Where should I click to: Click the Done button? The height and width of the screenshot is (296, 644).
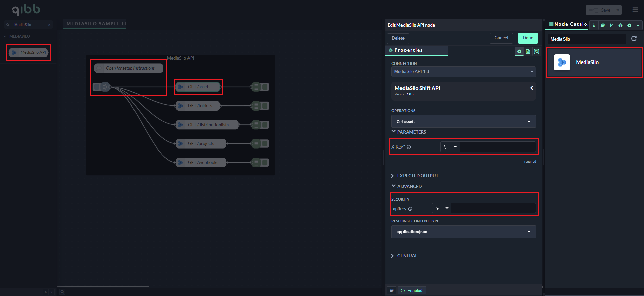point(528,38)
